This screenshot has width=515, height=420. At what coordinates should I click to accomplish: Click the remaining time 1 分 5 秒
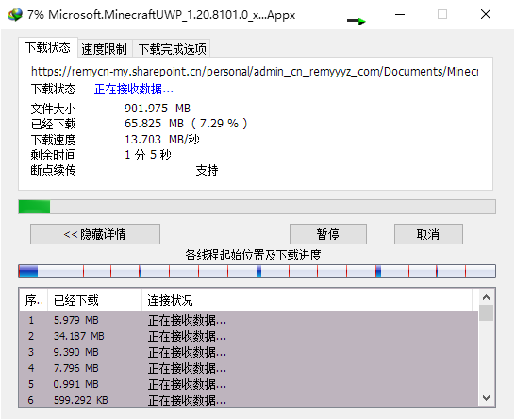tap(148, 155)
